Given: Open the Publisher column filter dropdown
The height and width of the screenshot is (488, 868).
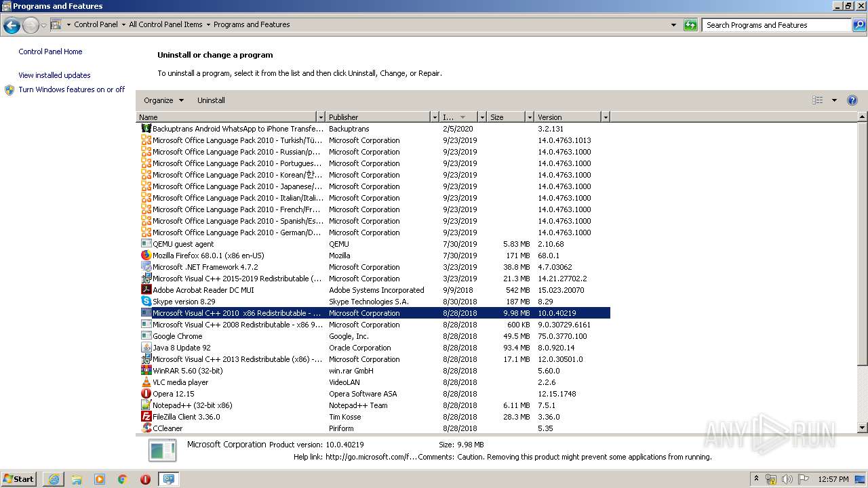Looking at the screenshot, I should (x=435, y=117).
